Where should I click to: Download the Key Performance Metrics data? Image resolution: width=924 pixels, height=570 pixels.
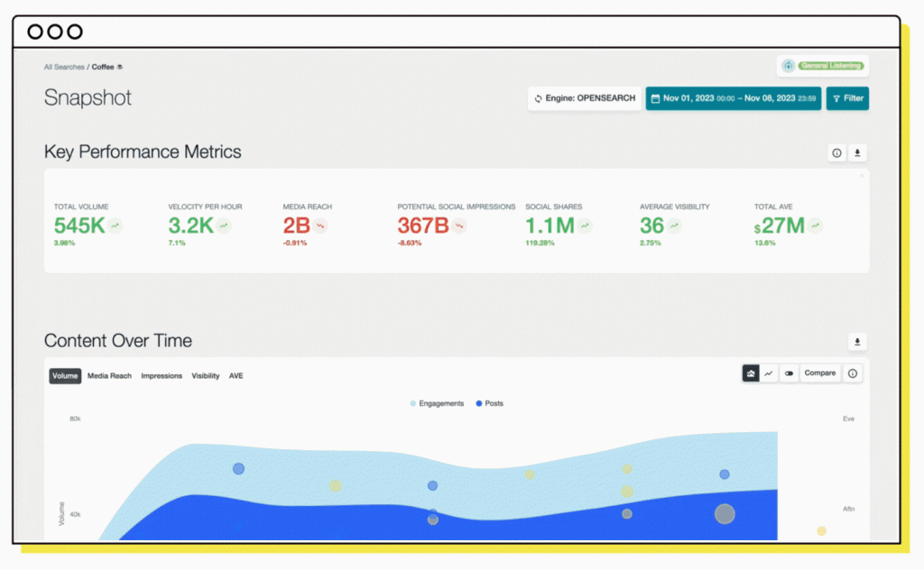tap(858, 153)
